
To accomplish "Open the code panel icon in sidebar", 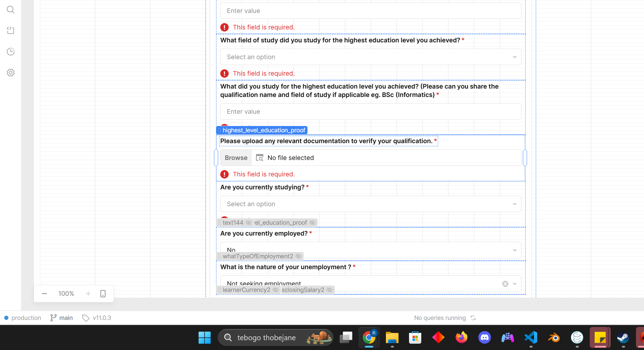I will click(11, 30).
